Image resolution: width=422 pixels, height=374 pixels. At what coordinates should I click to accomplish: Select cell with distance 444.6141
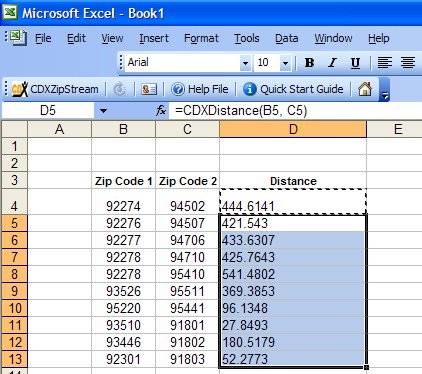pos(293,202)
